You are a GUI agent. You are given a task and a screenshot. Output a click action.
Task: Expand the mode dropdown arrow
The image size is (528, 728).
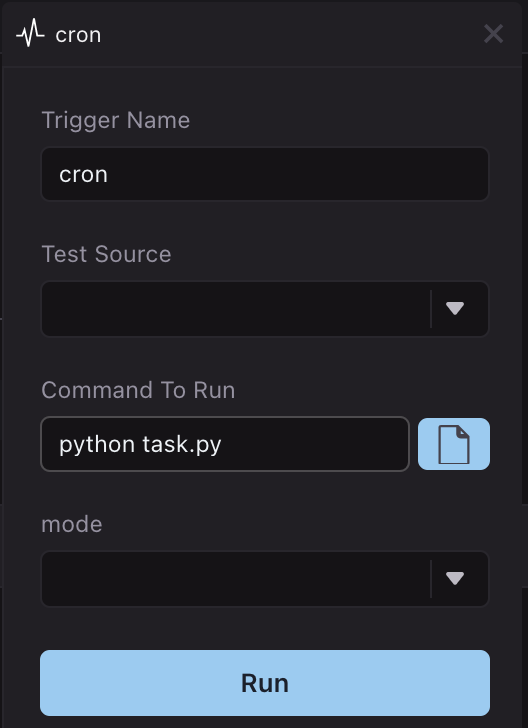coord(455,578)
